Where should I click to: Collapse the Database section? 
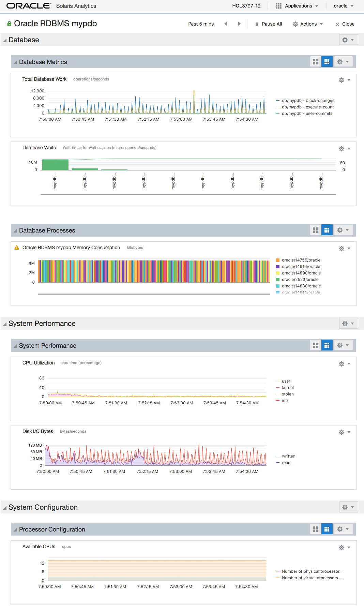click(x=5, y=40)
